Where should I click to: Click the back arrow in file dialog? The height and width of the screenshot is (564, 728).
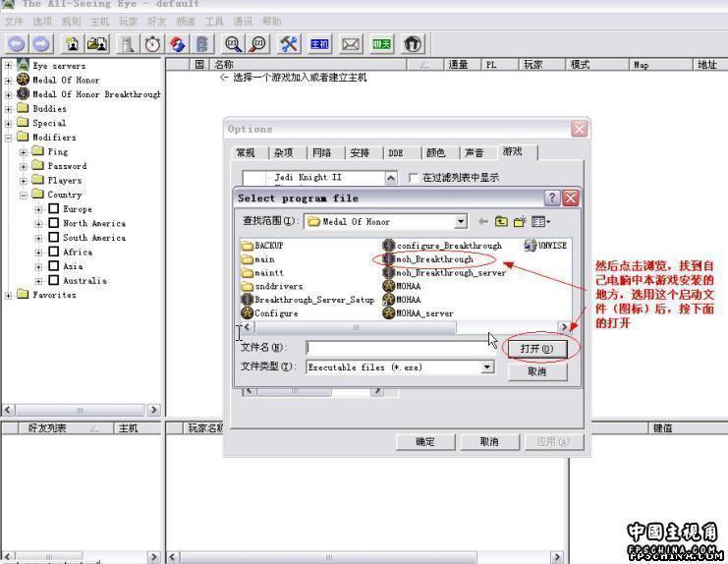[x=482, y=221]
